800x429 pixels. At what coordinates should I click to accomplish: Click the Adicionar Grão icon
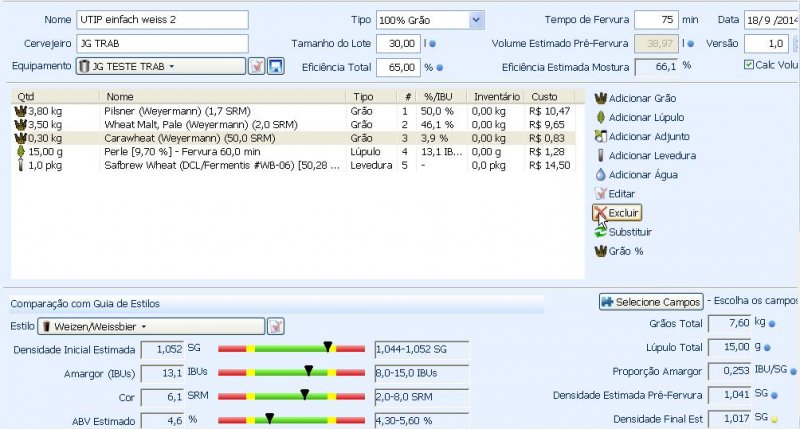(x=600, y=99)
